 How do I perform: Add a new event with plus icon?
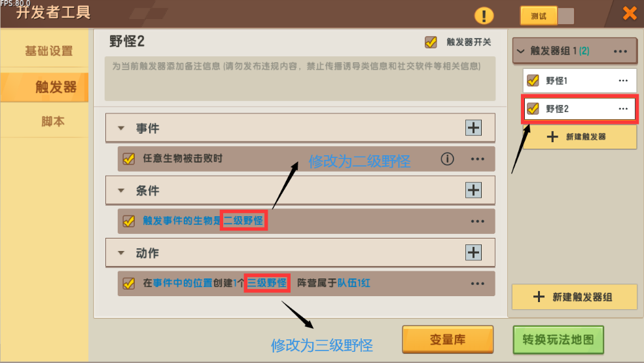pyautogui.click(x=473, y=128)
